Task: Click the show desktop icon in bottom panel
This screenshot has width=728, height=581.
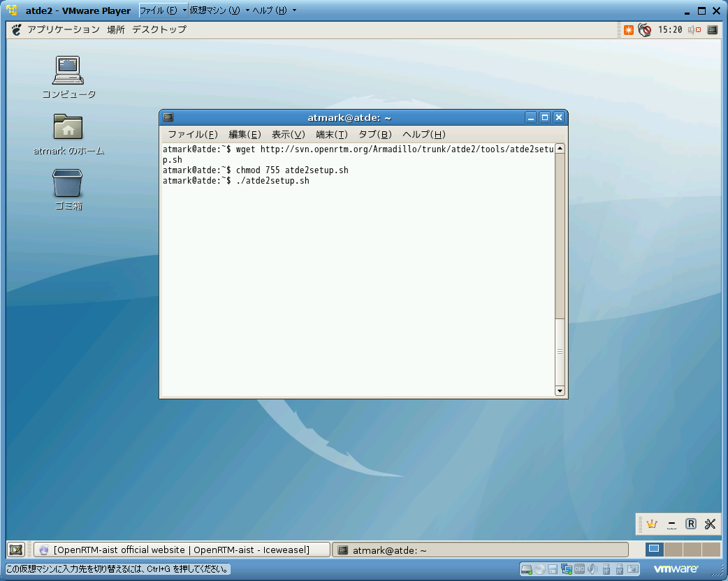Action: 16,550
